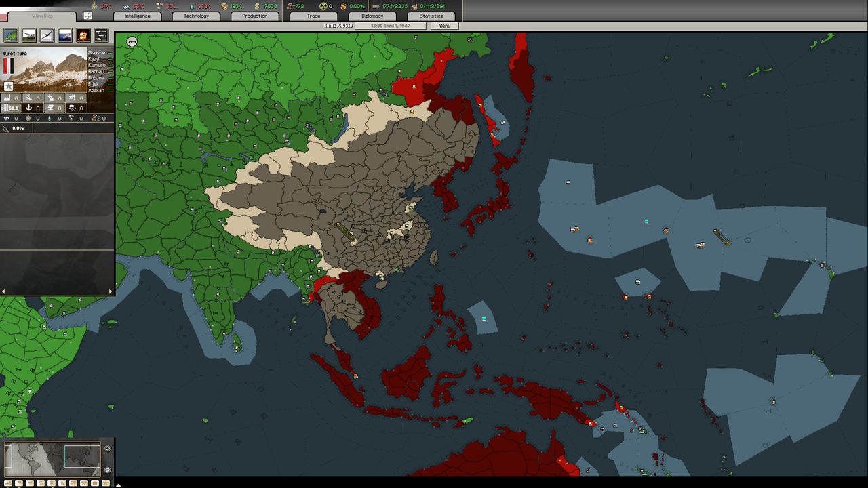Open the command hierarchy list icon
Screen dimensions: 868x488
tap(101, 35)
